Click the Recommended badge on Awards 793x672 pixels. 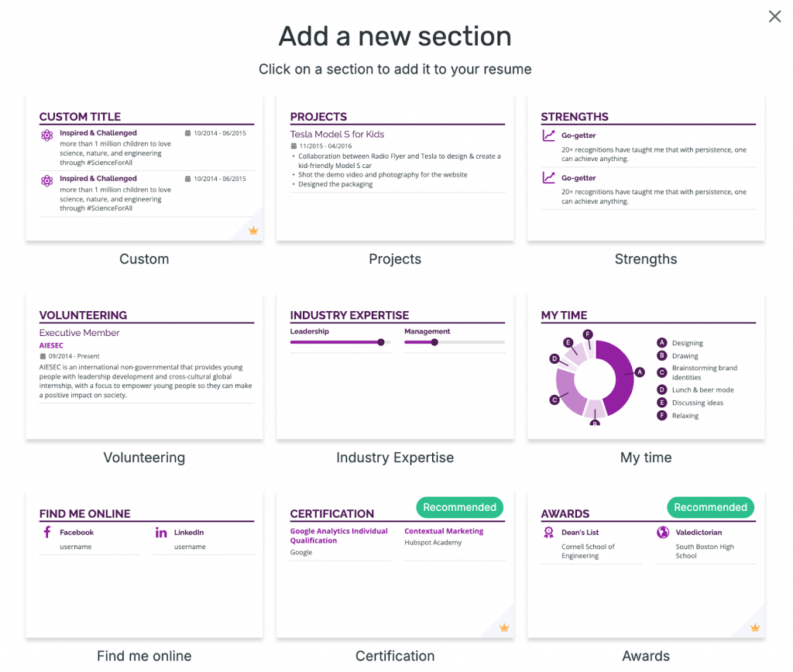[x=710, y=508]
